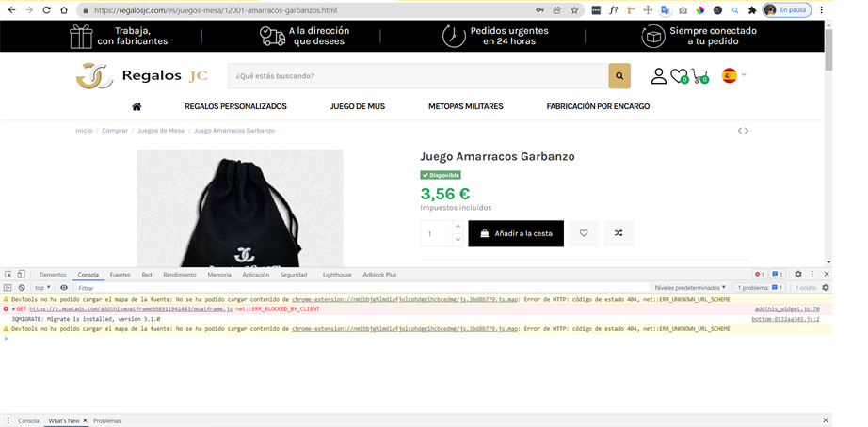Increase the product quantity with up arrow
Screen dimensions: 868x427
pyautogui.click(x=458, y=227)
